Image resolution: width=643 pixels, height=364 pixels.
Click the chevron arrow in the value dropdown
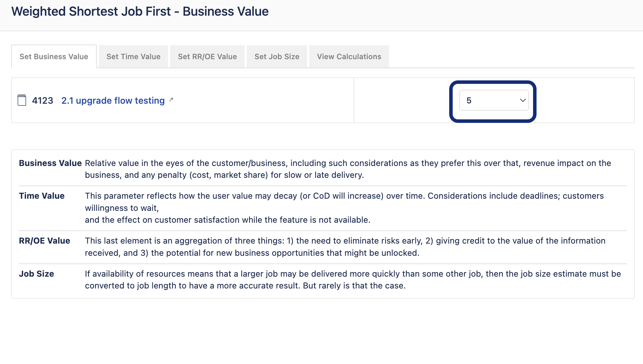pos(523,100)
